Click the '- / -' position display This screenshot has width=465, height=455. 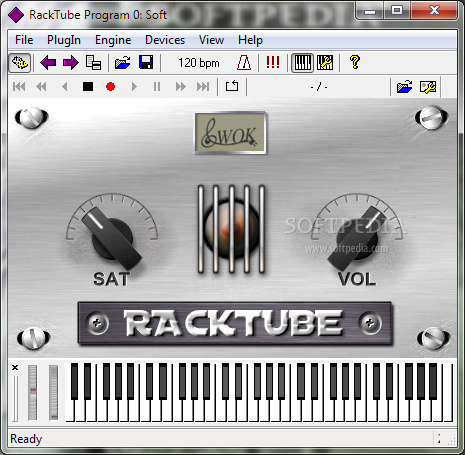point(319,87)
